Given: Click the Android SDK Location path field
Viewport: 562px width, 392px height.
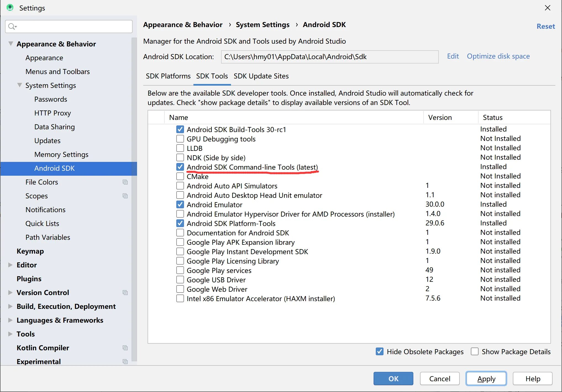Looking at the screenshot, I should 329,57.
